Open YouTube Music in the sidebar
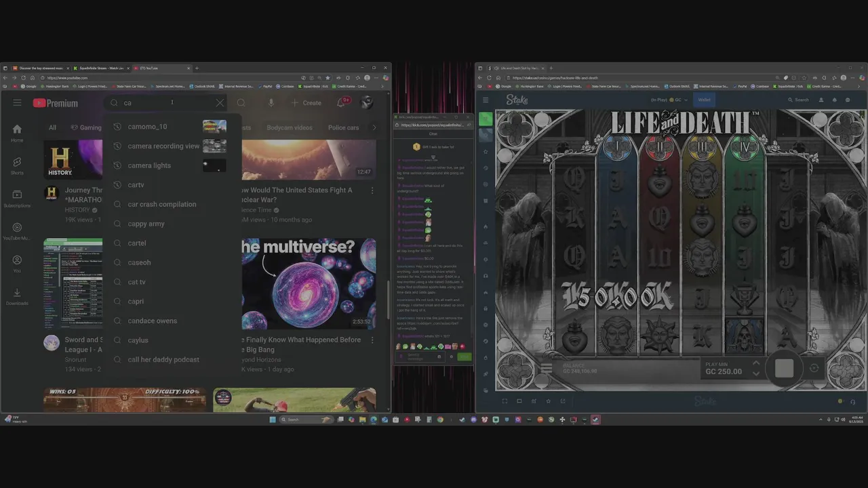The width and height of the screenshot is (868, 488). pos(17,231)
